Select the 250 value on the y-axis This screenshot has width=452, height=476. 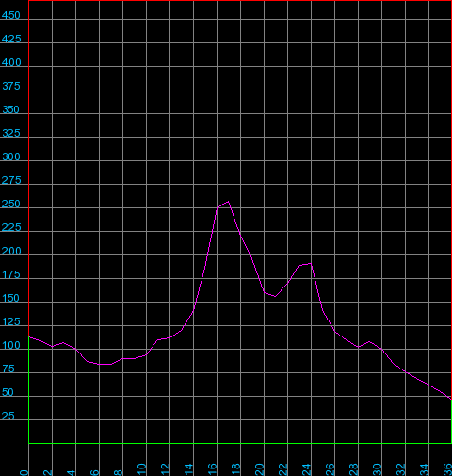(x=11, y=204)
